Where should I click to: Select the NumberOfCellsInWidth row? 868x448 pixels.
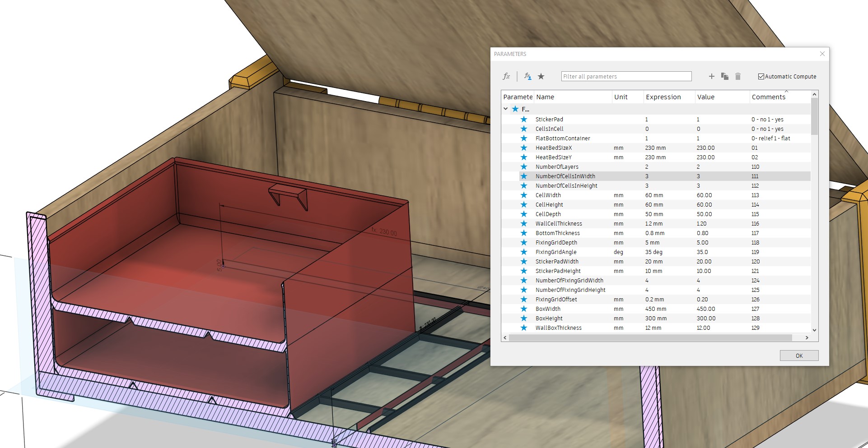point(565,176)
